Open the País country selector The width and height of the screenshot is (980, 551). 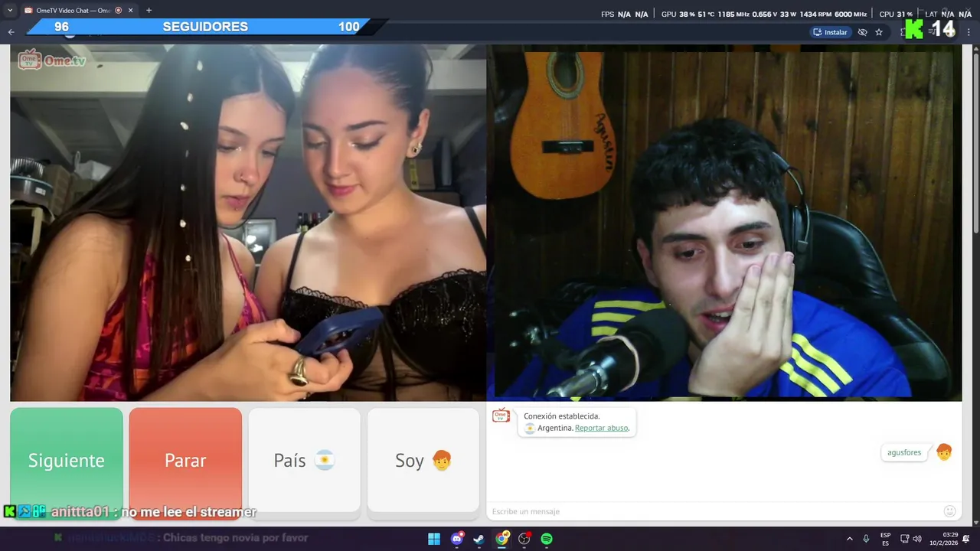click(304, 460)
